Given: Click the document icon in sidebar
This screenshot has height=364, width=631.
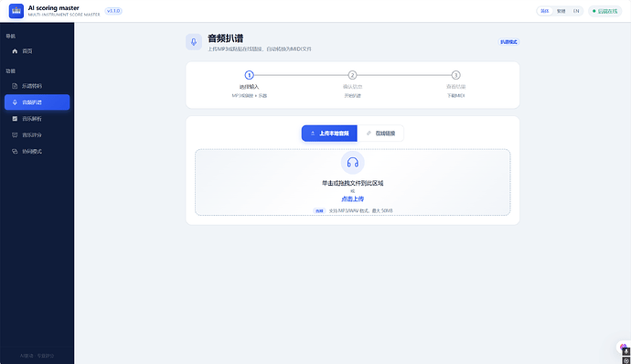Looking at the screenshot, I should [x=15, y=86].
